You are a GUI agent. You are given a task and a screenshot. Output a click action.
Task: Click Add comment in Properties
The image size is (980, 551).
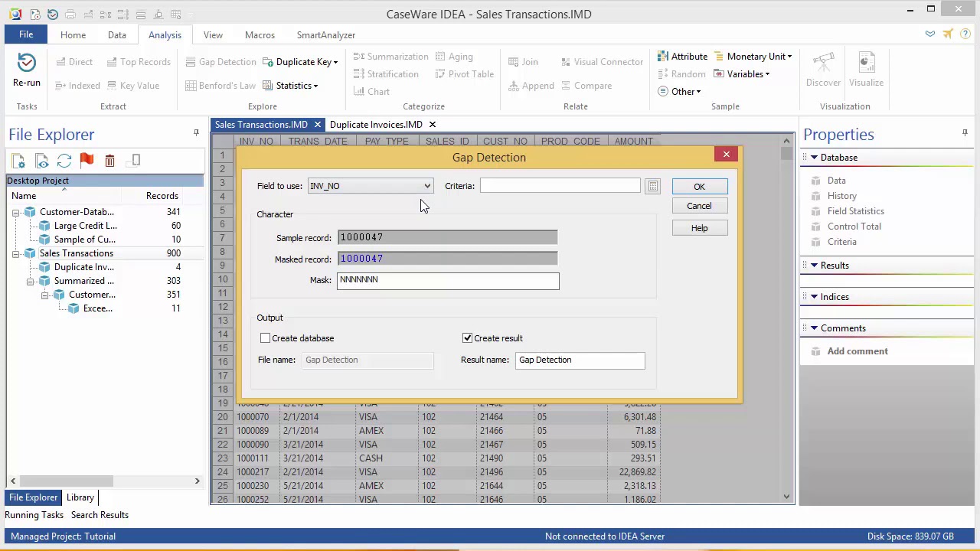(857, 351)
